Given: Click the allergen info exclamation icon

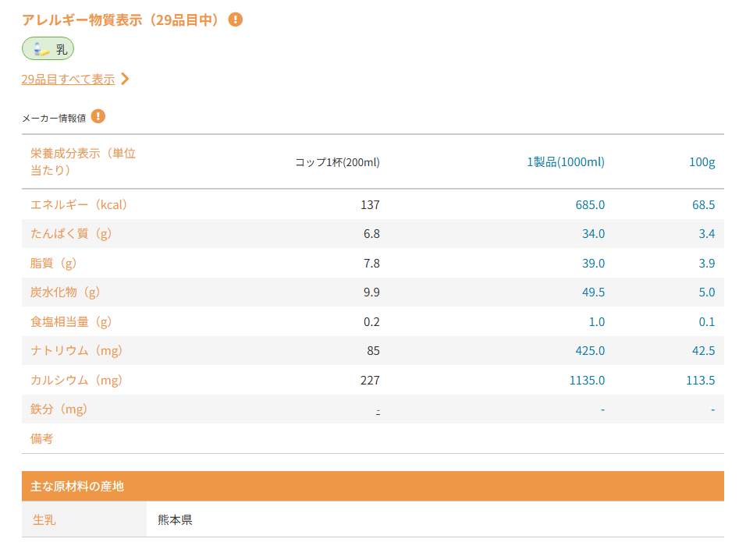Looking at the screenshot, I should pos(235,19).
